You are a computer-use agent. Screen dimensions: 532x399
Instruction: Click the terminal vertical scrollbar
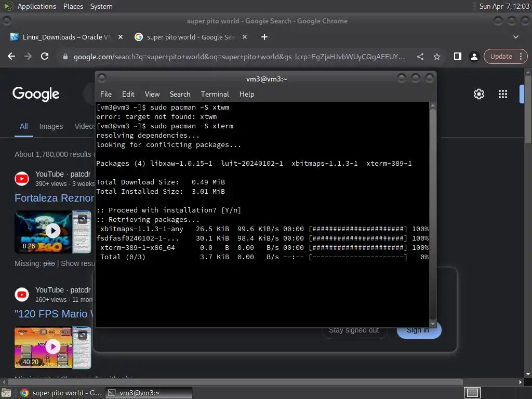[x=433, y=214]
